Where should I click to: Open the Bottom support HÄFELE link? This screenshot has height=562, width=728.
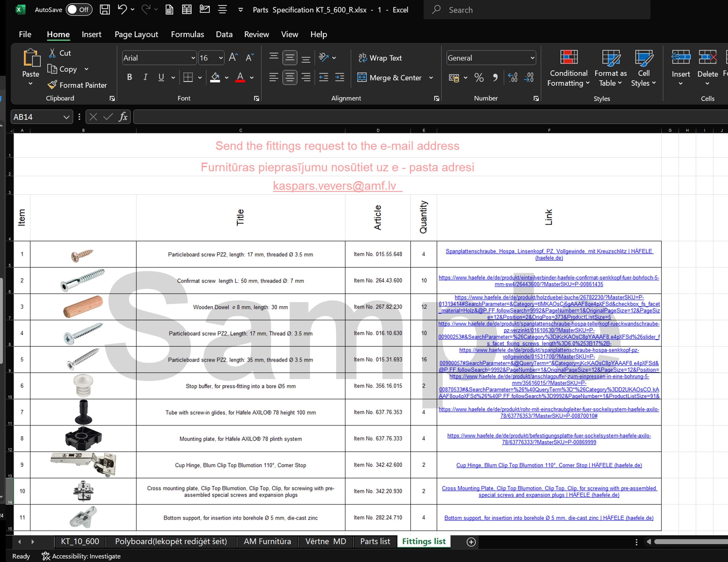549,518
